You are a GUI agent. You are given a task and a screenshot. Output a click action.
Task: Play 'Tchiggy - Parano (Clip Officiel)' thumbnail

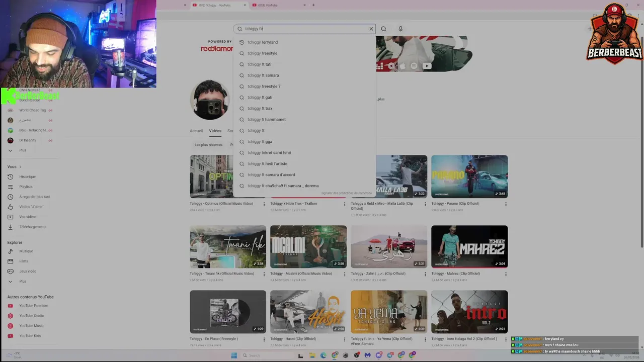(469, 176)
